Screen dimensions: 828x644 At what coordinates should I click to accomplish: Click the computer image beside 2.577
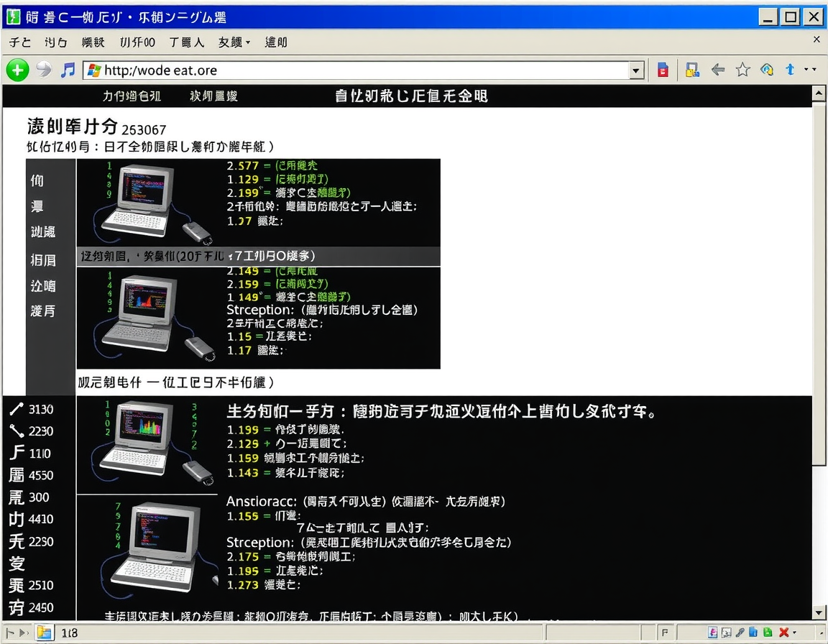click(153, 203)
